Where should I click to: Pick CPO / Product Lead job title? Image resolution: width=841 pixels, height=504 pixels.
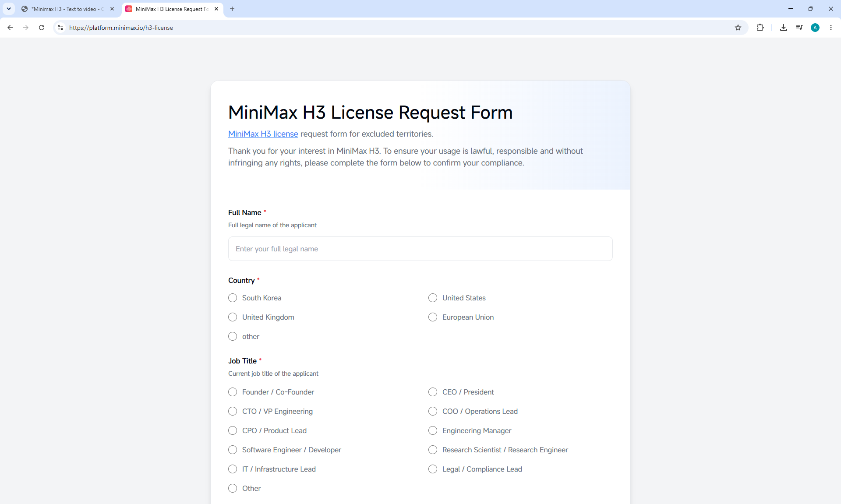233,430
